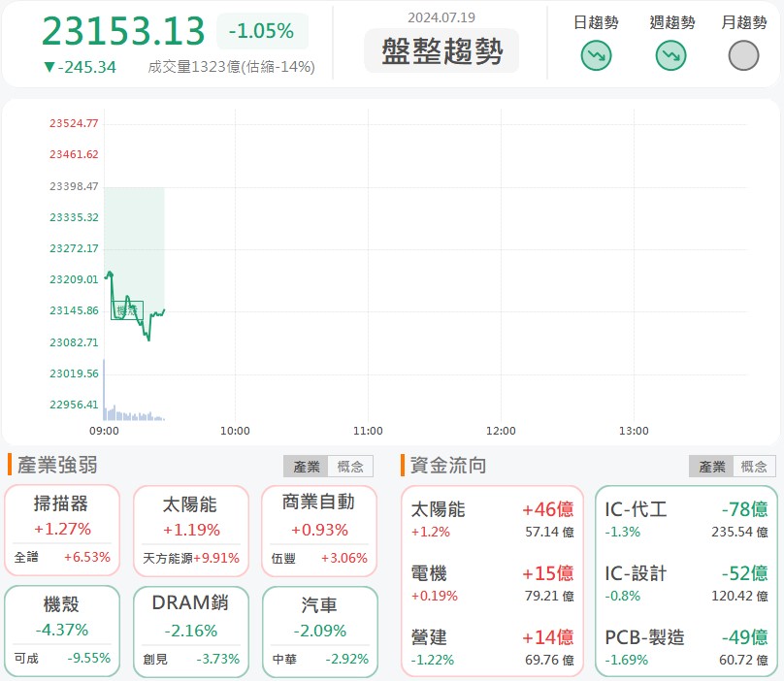
Task: Click the intraday index line on chart
Action: coord(134,306)
